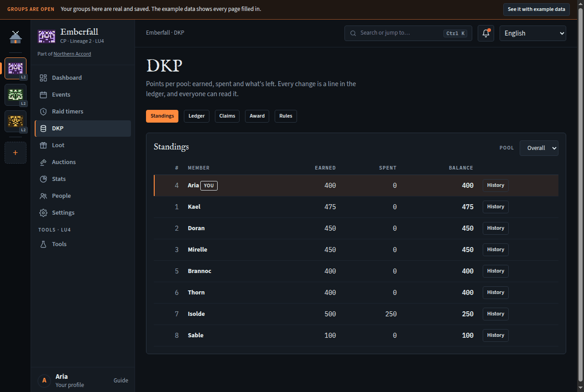The image size is (584, 392).
Task: Open Dashboard from the sidebar
Action: coord(83,78)
